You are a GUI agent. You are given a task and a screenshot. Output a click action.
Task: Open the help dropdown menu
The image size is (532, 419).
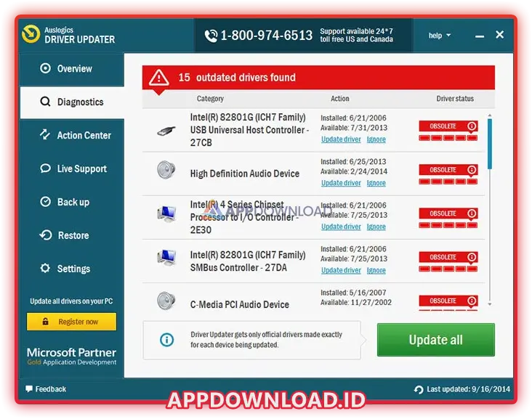pos(439,35)
